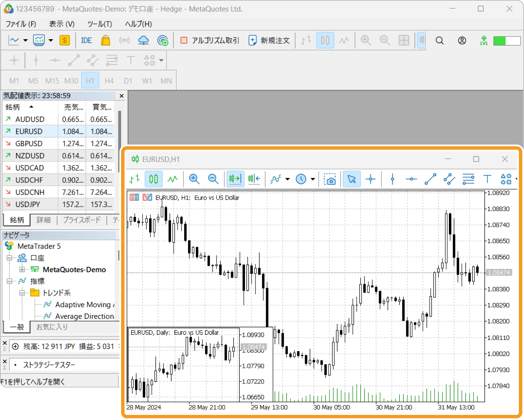Select the GBPUSD symbol row

(58, 144)
